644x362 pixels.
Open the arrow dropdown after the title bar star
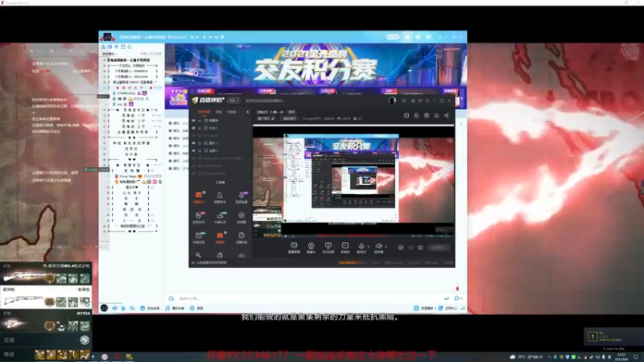(210, 37)
